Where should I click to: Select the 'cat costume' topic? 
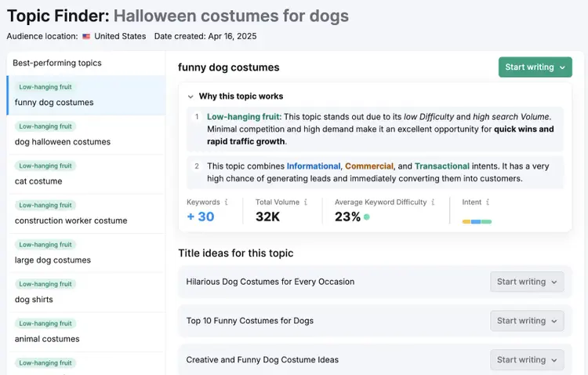86,174
